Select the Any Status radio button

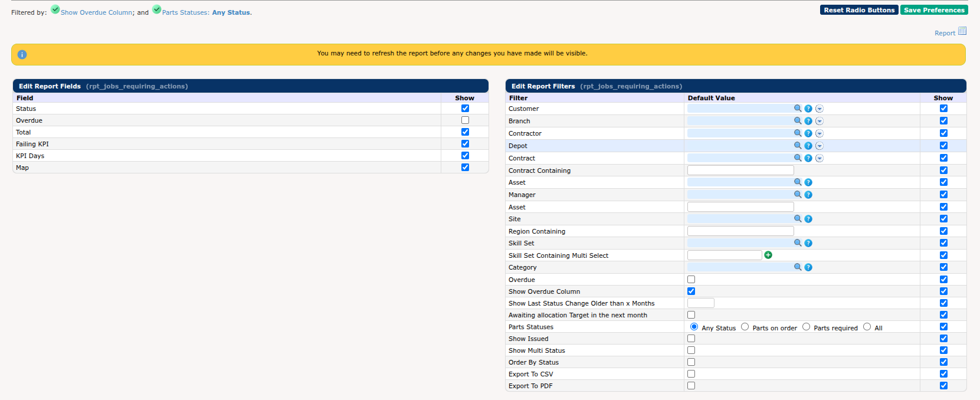click(x=694, y=327)
